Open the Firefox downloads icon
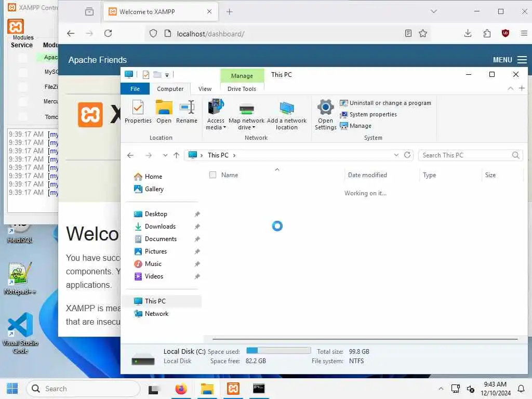The width and height of the screenshot is (532, 399). pyautogui.click(x=468, y=33)
